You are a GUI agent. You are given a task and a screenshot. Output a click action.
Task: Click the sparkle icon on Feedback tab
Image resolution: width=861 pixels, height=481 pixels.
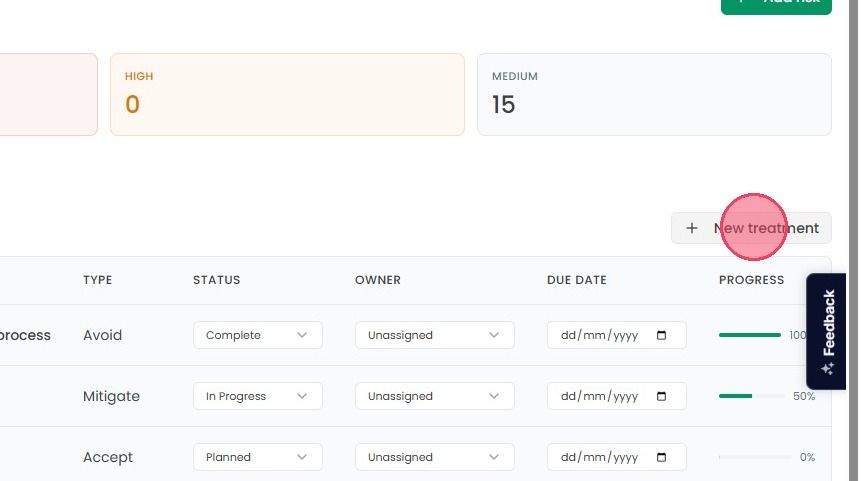(828, 368)
